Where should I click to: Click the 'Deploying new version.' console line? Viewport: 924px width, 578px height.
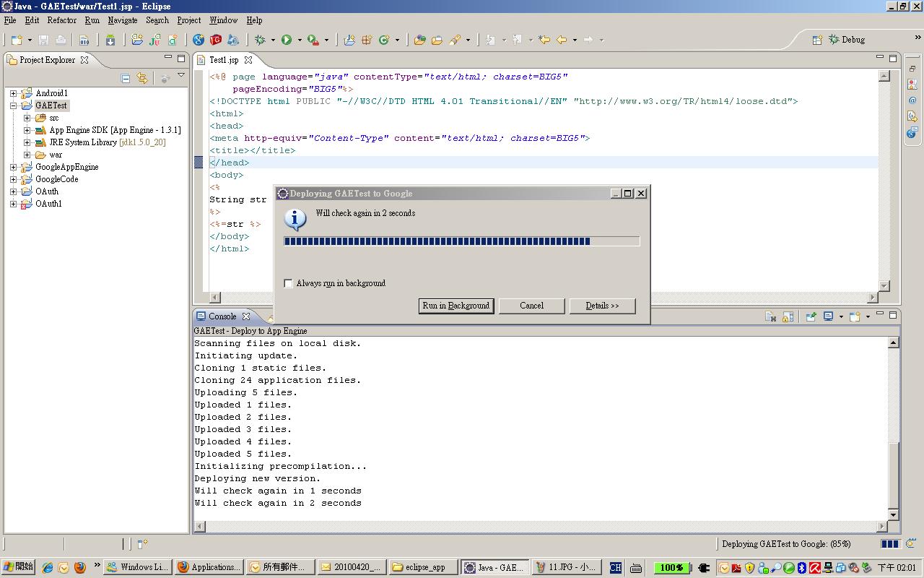(x=258, y=478)
